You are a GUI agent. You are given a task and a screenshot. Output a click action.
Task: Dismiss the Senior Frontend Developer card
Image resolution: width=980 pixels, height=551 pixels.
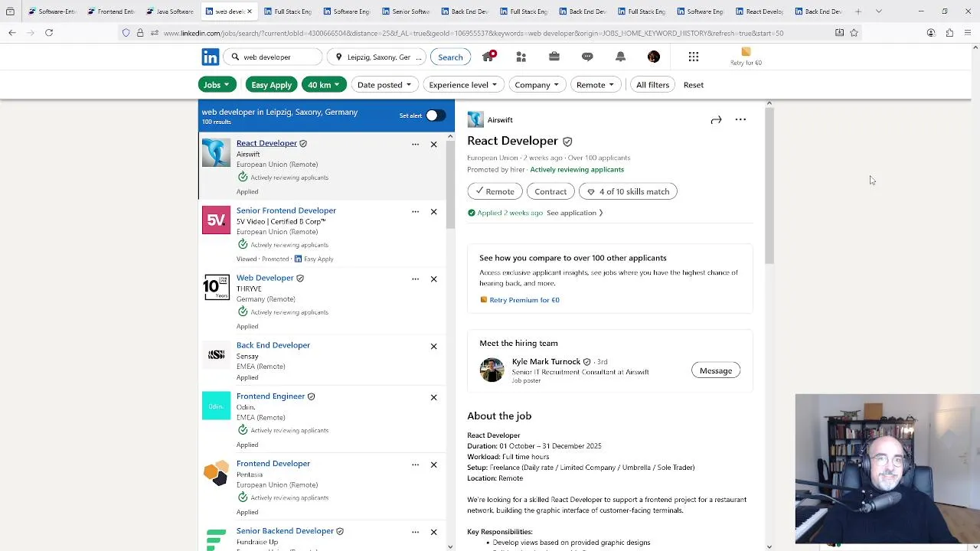click(x=433, y=211)
